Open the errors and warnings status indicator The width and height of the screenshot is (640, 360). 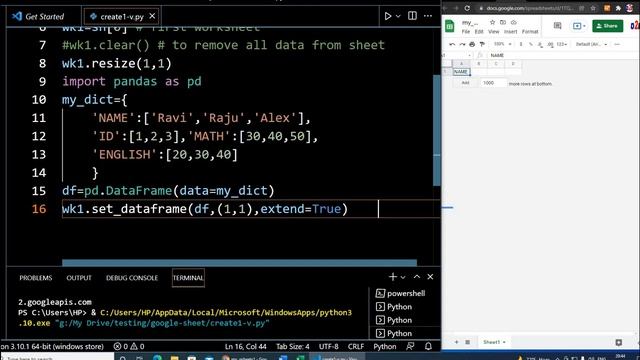tap(129, 346)
